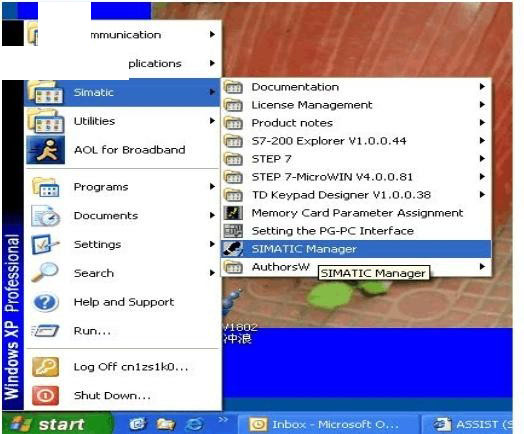Click the Documents icon
The width and height of the screenshot is (524, 434).
click(x=46, y=216)
